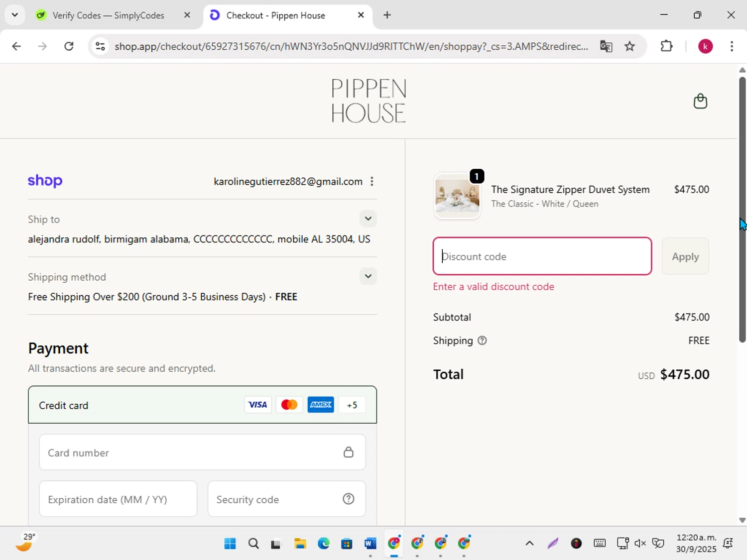Screen dimensions: 747x560
Task: Click the duvet product thumbnail
Action: [x=457, y=197]
